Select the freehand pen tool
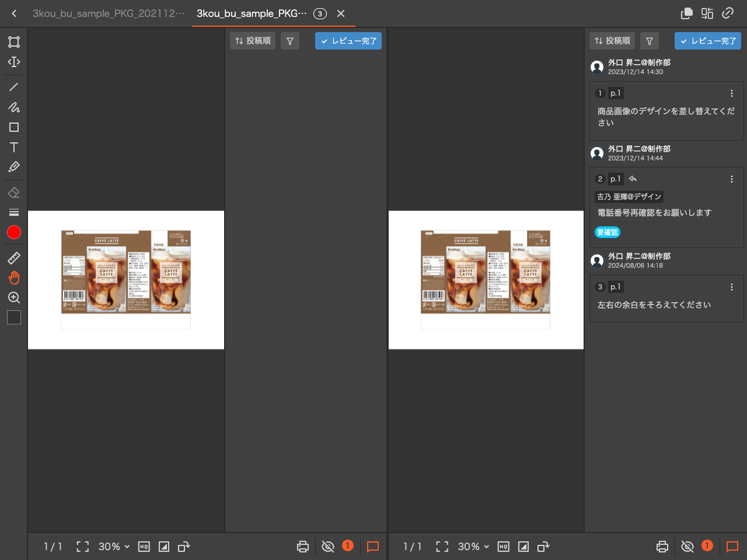 pyautogui.click(x=14, y=107)
